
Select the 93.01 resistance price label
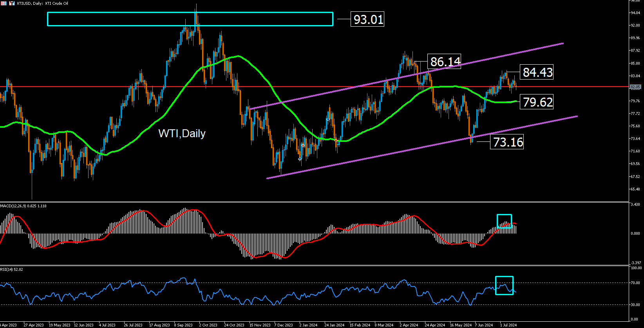[368, 19]
